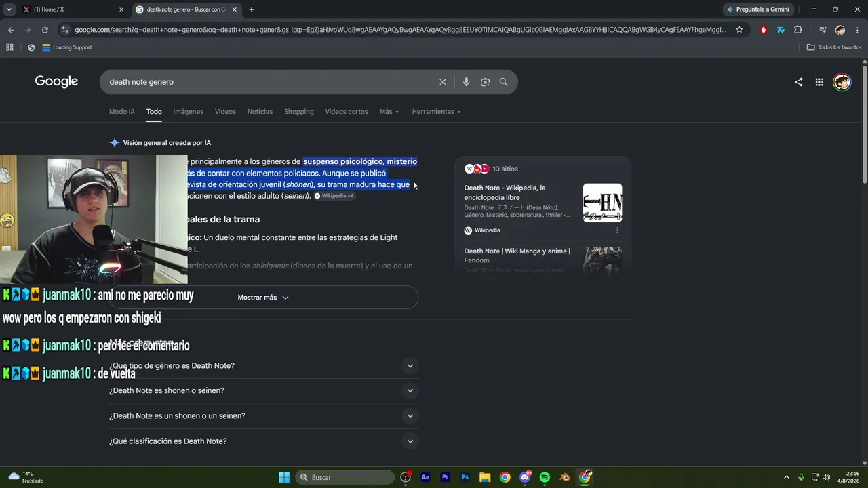Image resolution: width=868 pixels, height=488 pixels.
Task: Open the Chrome extensions puzzle menu
Action: (x=797, y=30)
